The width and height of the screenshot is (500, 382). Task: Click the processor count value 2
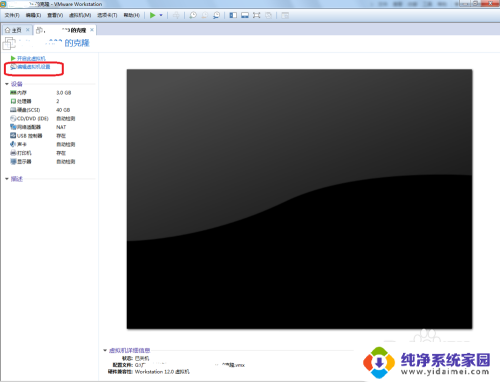tap(58, 101)
